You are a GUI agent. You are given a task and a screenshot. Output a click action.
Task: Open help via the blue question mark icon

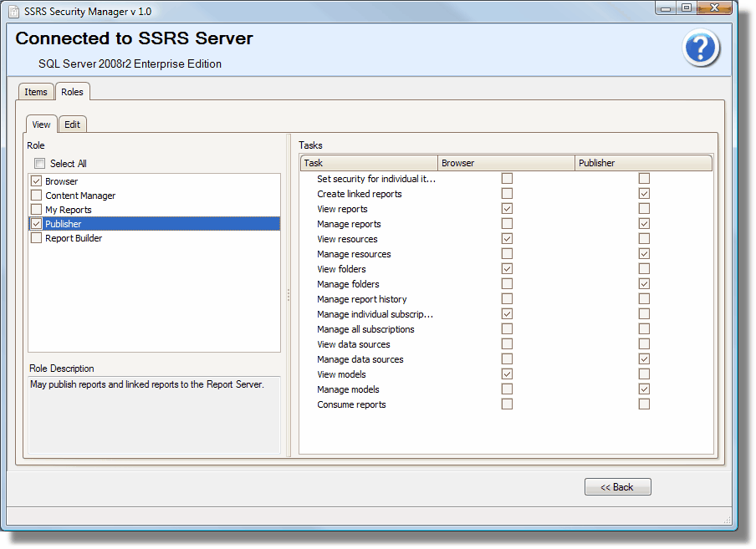(701, 47)
